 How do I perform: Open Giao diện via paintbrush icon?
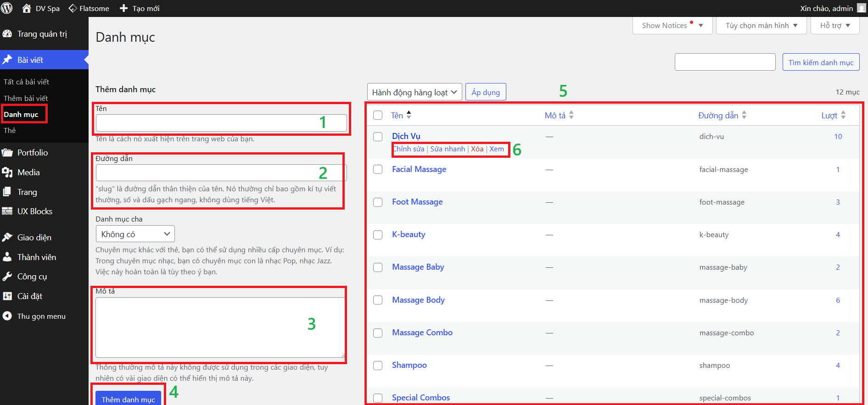(7, 238)
